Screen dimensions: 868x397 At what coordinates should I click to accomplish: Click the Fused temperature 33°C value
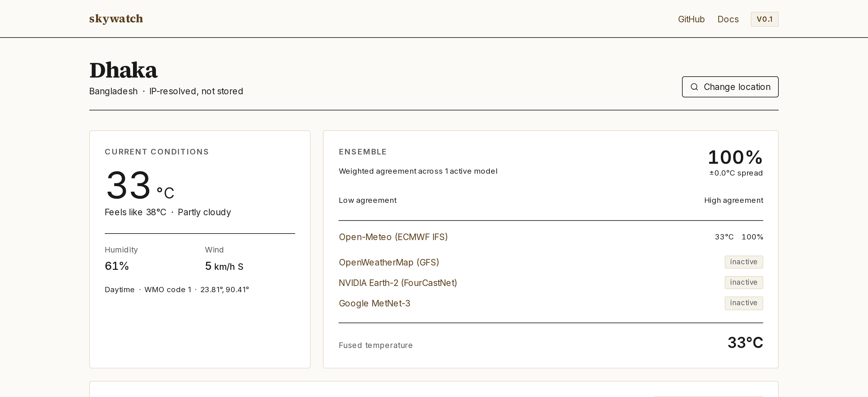745,343
